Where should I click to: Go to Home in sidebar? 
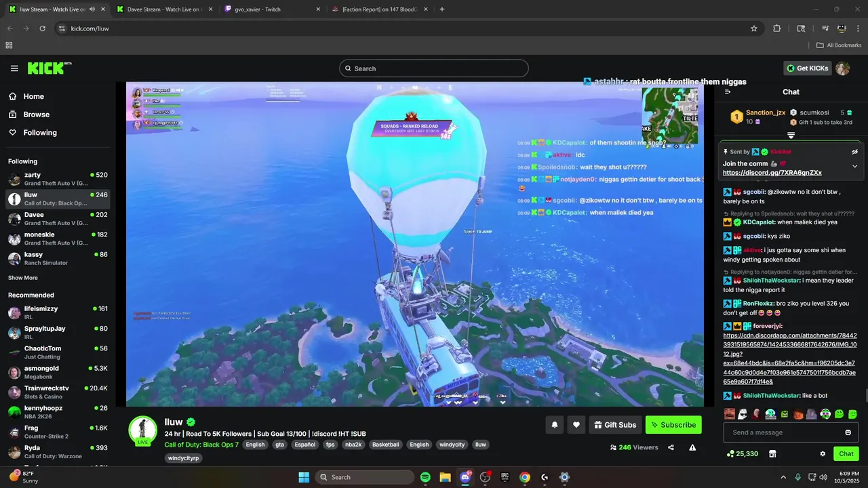tap(33, 96)
